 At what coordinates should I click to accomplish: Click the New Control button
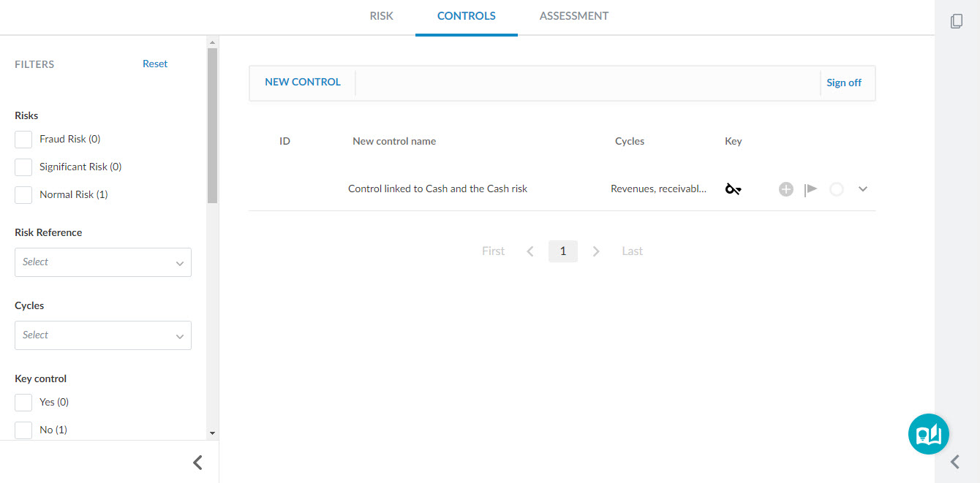pyautogui.click(x=303, y=83)
